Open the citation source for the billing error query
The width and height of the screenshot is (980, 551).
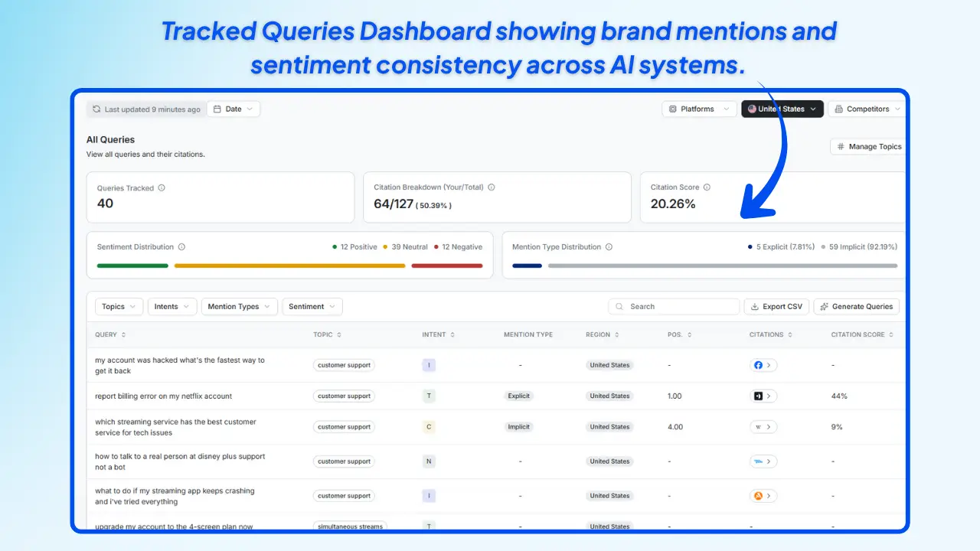(759, 396)
